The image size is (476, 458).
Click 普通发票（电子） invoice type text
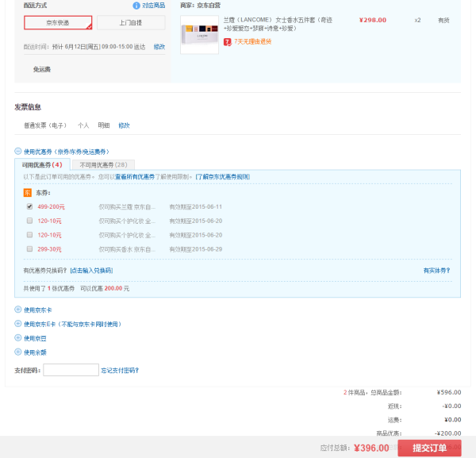click(x=45, y=125)
